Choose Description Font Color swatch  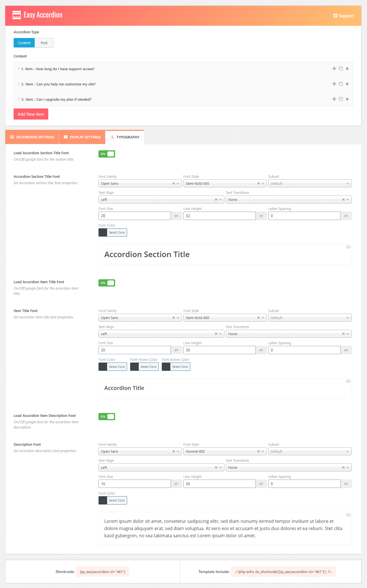coord(113,500)
